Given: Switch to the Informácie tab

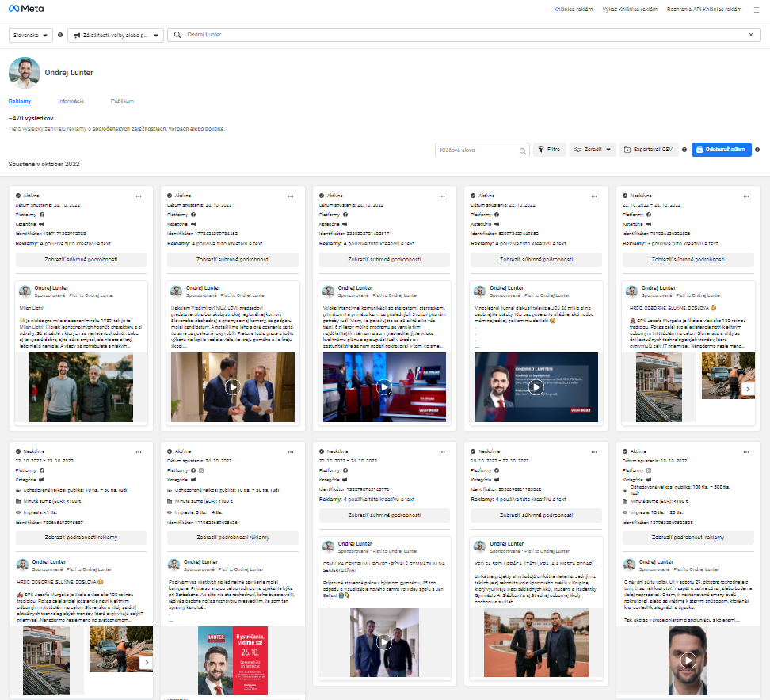Looking at the screenshot, I should click(x=71, y=101).
